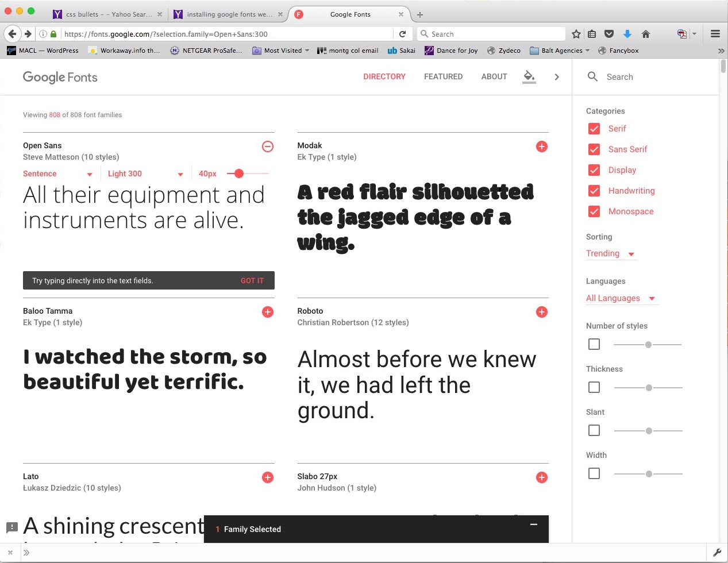Image resolution: width=728 pixels, height=563 pixels.
Task: Adjust the Thickness slider
Action: pyautogui.click(x=648, y=388)
